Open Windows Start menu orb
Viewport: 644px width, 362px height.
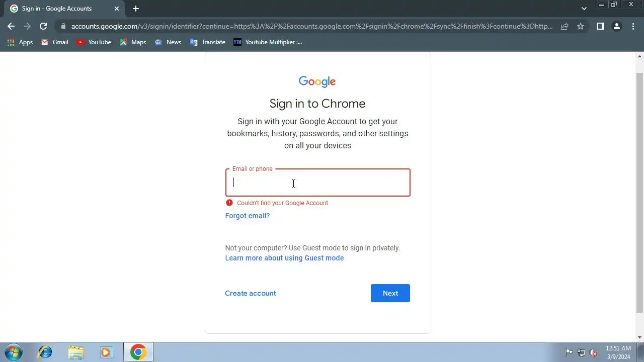pyautogui.click(x=13, y=352)
